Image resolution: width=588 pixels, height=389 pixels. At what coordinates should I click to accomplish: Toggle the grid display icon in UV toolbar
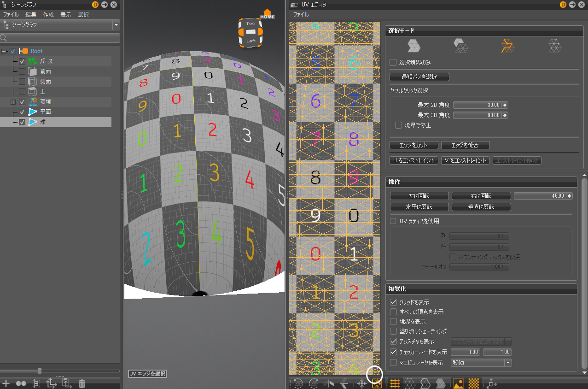coord(395,383)
